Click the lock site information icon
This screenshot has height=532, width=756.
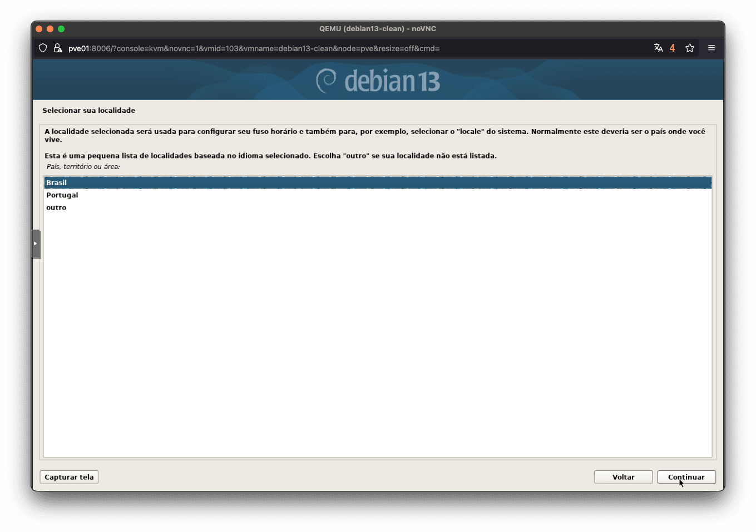58,48
